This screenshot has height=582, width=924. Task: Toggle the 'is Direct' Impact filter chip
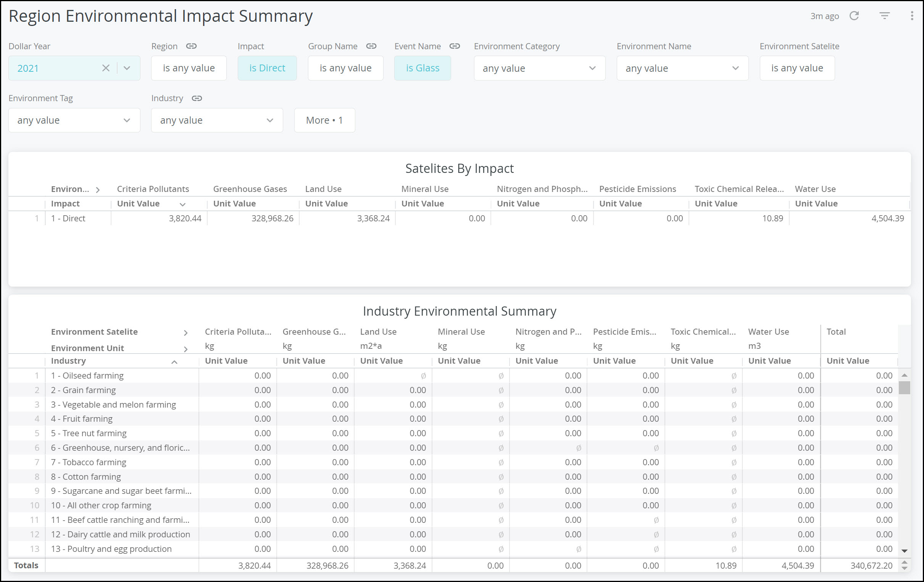pyautogui.click(x=267, y=68)
